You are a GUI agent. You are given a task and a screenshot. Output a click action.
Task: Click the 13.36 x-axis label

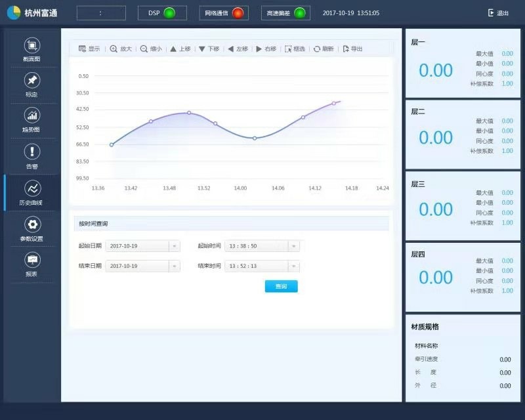[98, 188]
